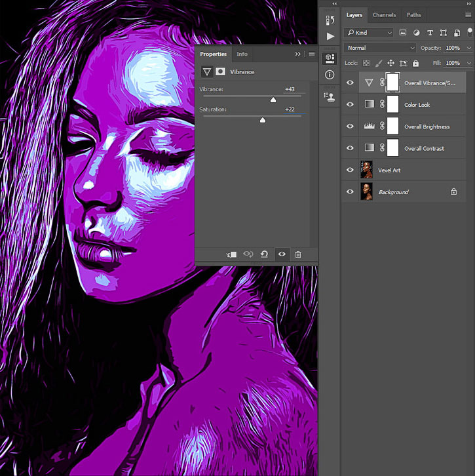Open the Properties panel flyout menu

click(x=312, y=54)
